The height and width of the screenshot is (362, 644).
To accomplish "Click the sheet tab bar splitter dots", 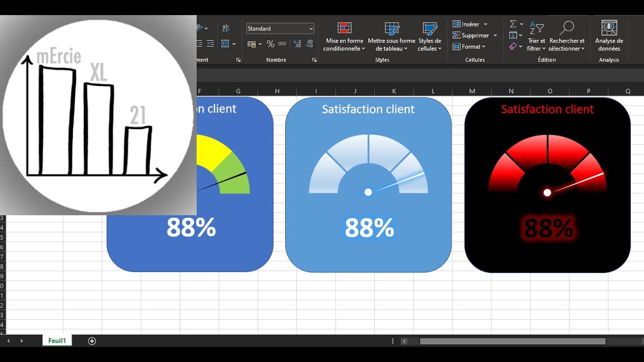I will [x=393, y=341].
